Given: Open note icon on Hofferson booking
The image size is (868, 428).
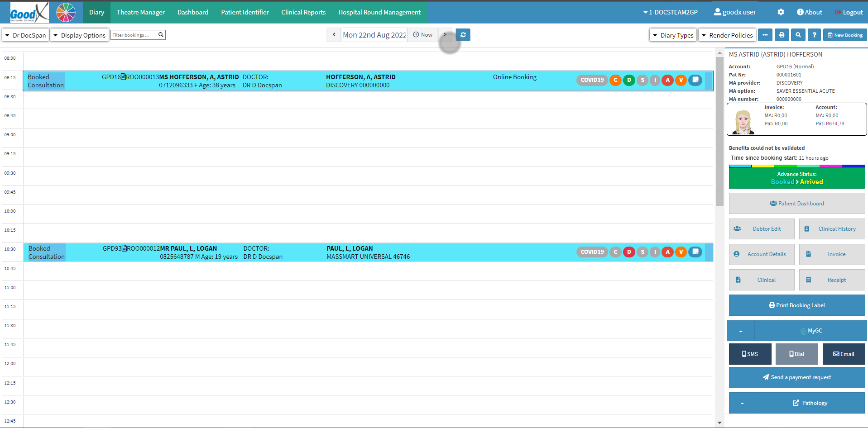Looking at the screenshot, I should (x=695, y=80).
